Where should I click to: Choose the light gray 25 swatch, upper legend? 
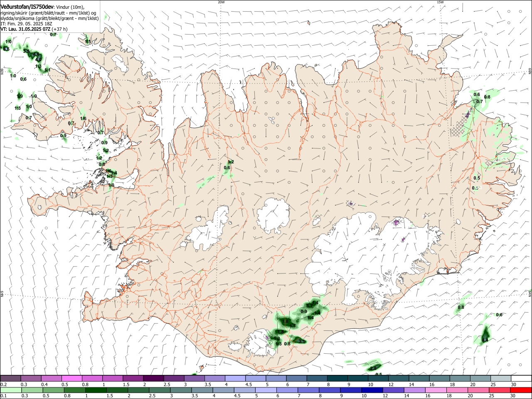[x=501, y=378]
